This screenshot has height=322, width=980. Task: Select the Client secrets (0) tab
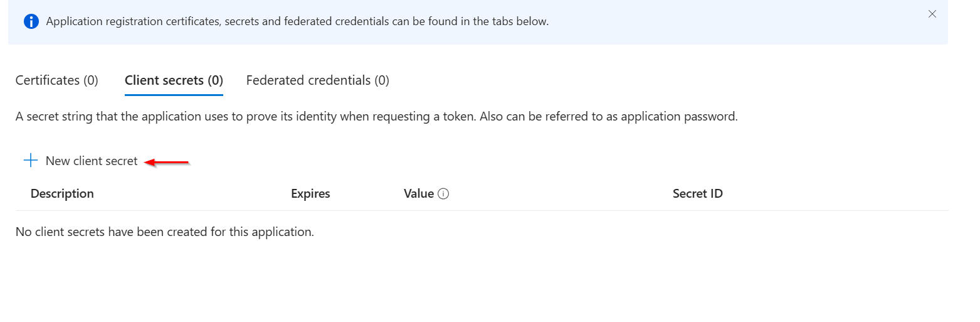(x=174, y=80)
